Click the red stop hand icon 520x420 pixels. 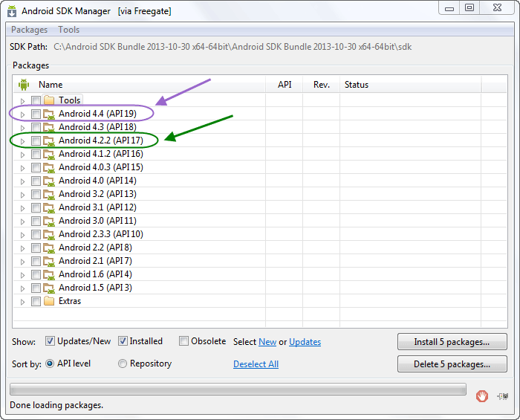(x=482, y=395)
